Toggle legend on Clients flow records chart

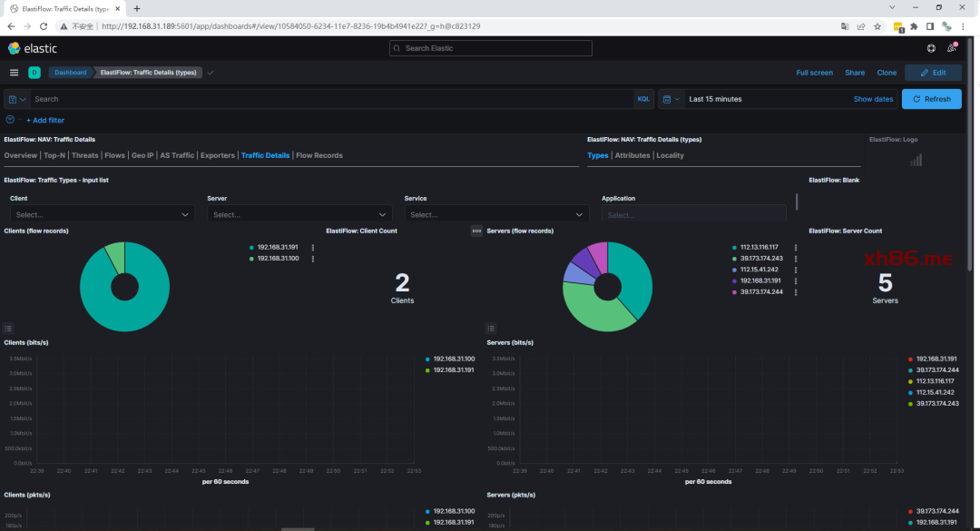coord(8,328)
